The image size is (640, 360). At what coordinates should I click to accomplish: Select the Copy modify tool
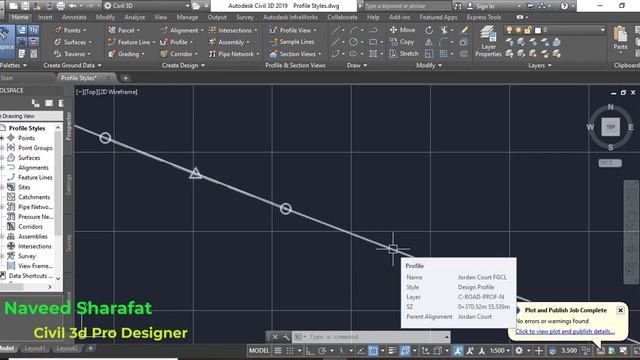[402, 42]
